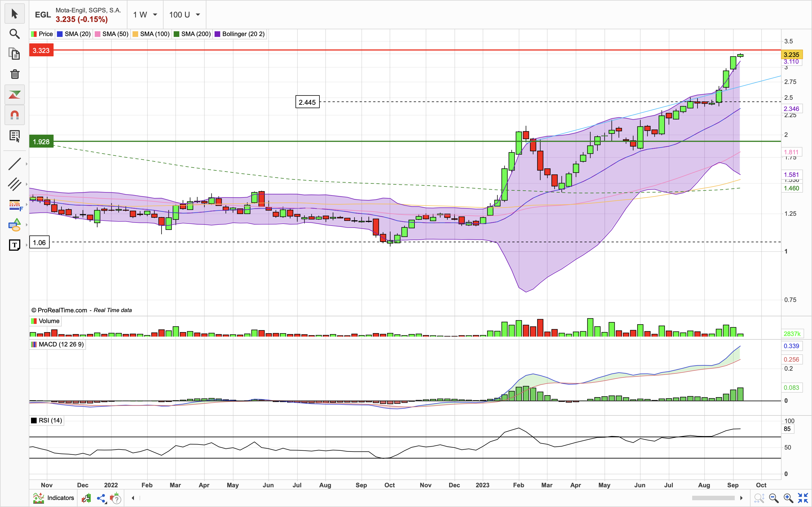Click the bottom chart scrollbar thumb
The height and width of the screenshot is (507, 812).
(713, 498)
